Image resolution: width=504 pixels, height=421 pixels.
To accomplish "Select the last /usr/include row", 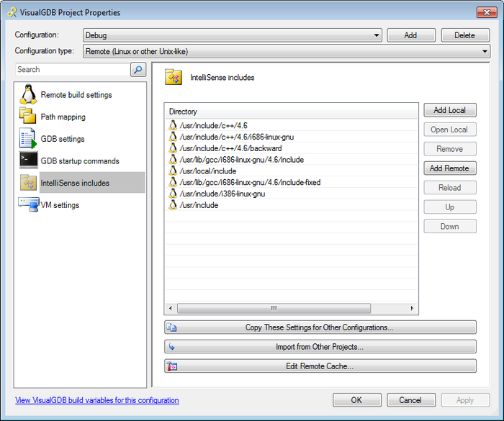I will coord(291,205).
